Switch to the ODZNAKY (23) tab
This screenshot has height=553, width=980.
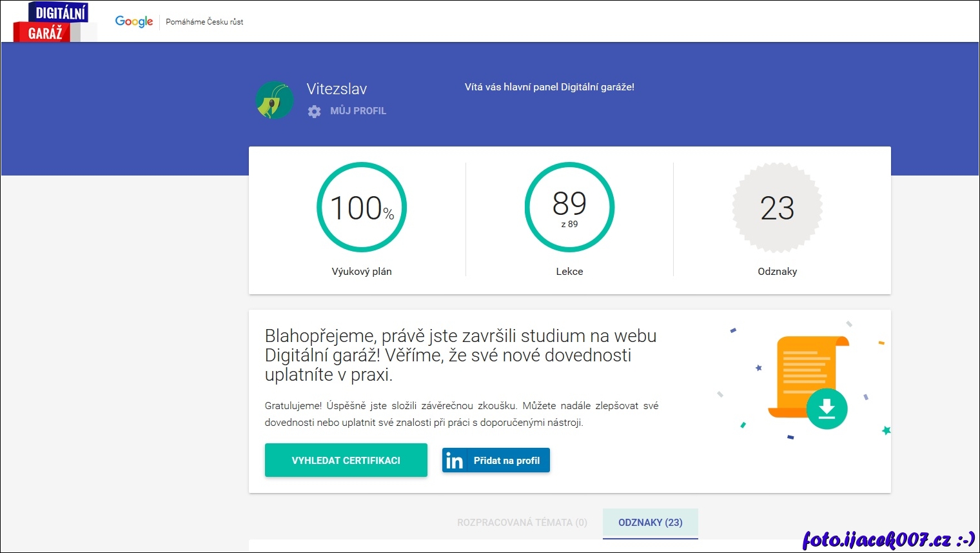650,523
